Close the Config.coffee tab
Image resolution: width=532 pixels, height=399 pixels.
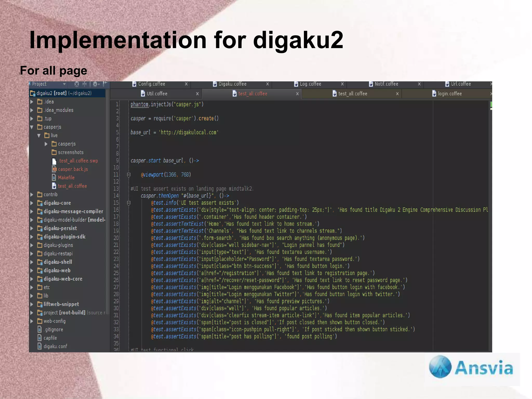(186, 84)
